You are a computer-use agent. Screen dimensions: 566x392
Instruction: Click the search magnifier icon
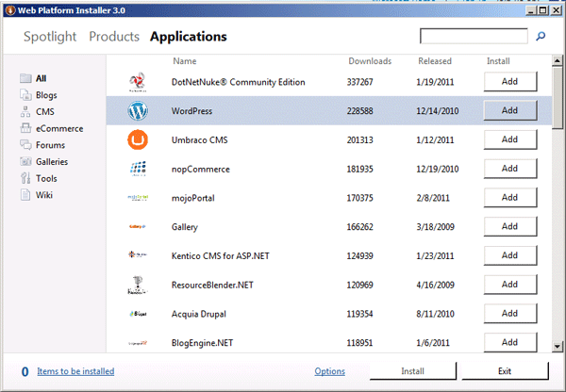coord(541,36)
